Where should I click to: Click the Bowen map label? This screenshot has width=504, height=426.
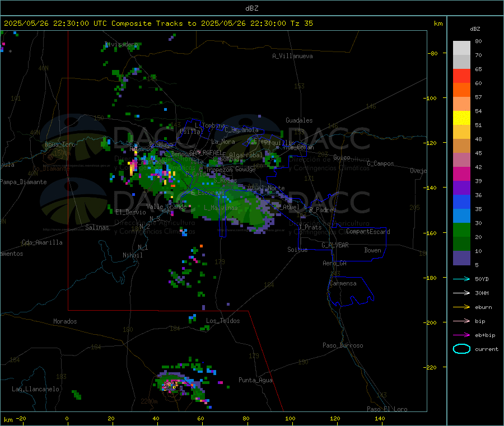tap(373, 250)
